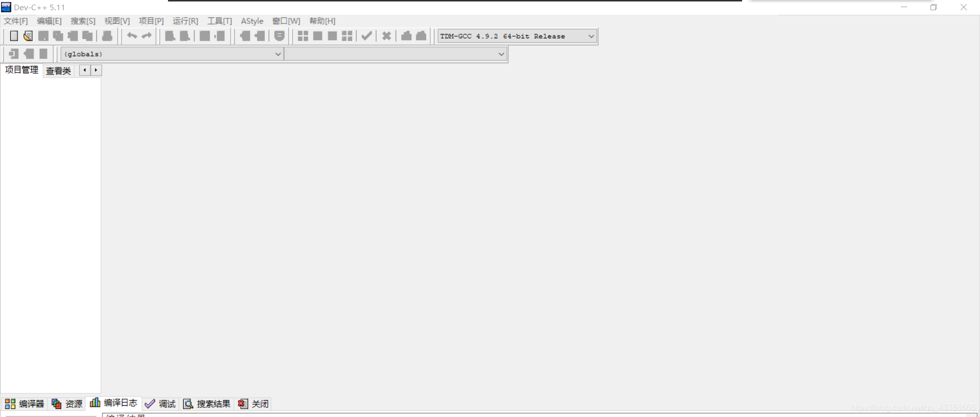Click the Profile analysis icon
Image resolution: width=980 pixels, height=417 pixels.
point(406,36)
